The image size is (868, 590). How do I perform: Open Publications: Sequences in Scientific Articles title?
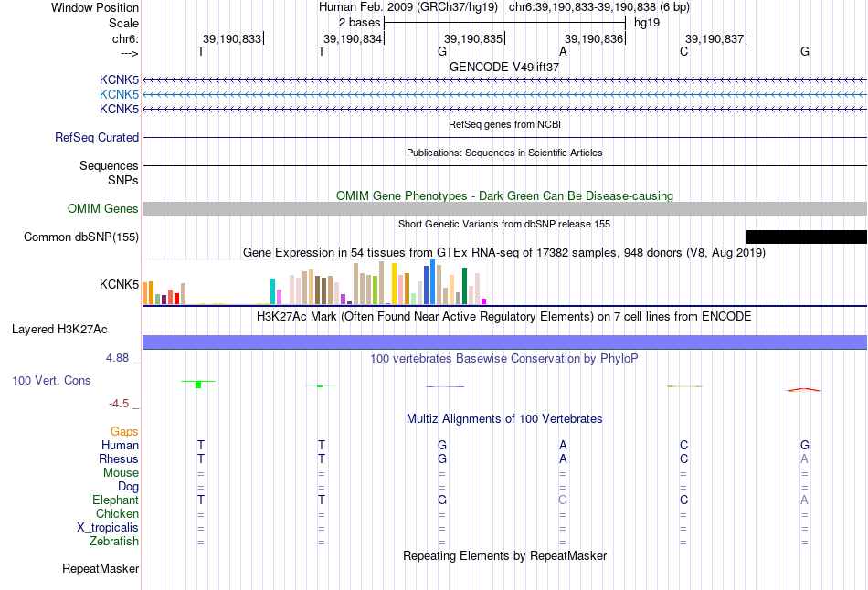coord(504,153)
